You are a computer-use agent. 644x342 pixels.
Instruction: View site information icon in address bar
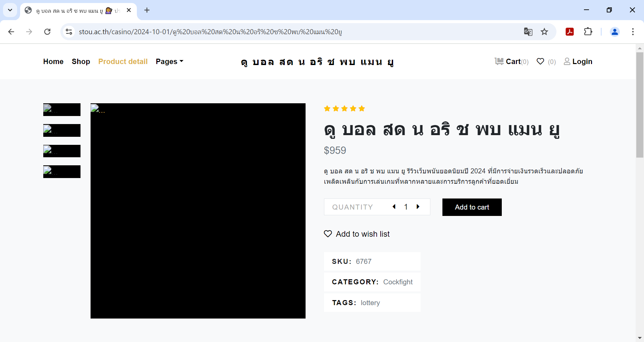69,32
